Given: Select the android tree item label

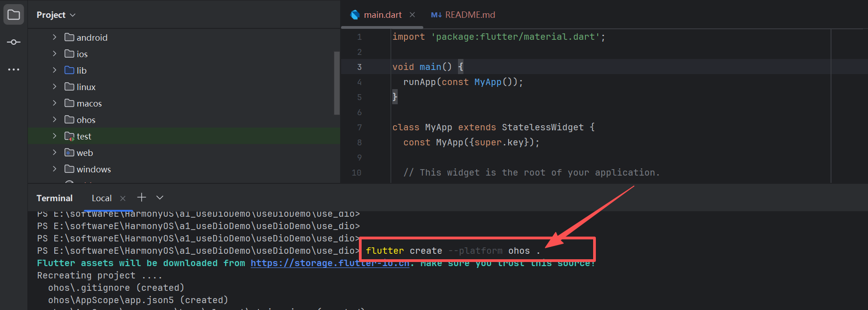Looking at the screenshot, I should 92,37.
